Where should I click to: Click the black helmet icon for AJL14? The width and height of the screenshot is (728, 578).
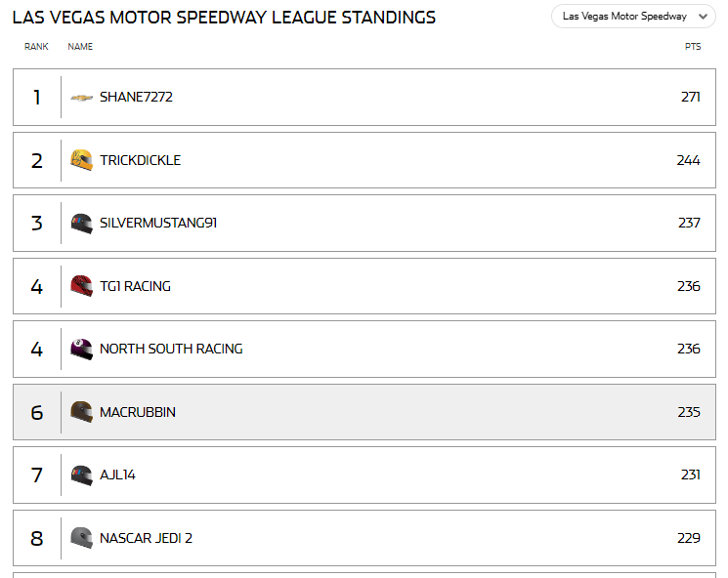pyautogui.click(x=82, y=475)
